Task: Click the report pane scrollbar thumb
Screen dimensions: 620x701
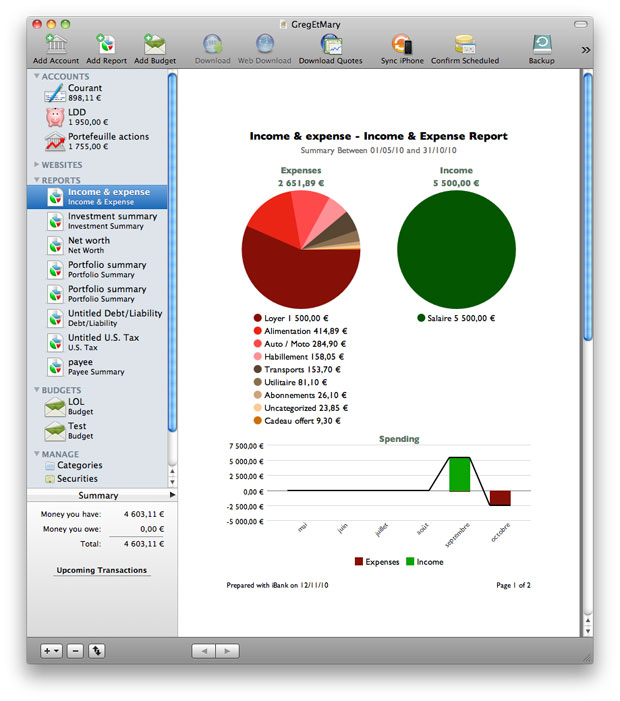Action: click(588, 207)
